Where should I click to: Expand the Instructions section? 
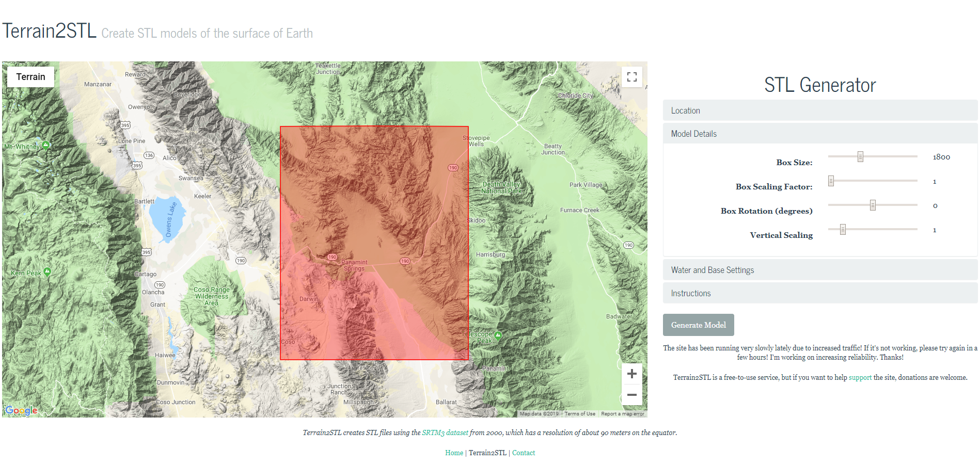click(819, 293)
